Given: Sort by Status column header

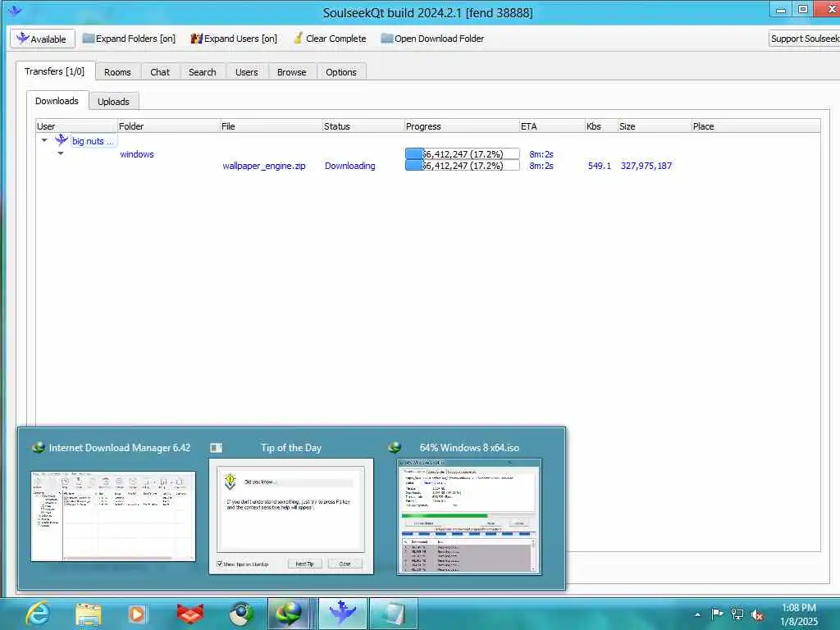Looking at the screenshot, I should [363, 126].
